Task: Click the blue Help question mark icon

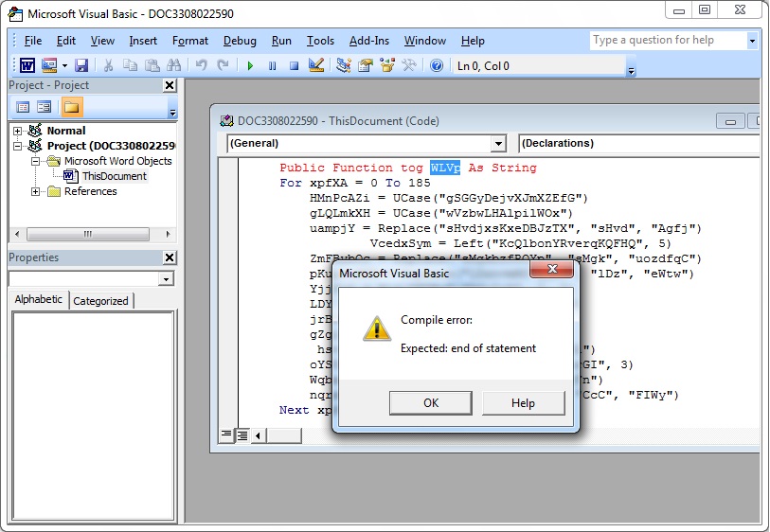Action: click(x=436, y=65)
